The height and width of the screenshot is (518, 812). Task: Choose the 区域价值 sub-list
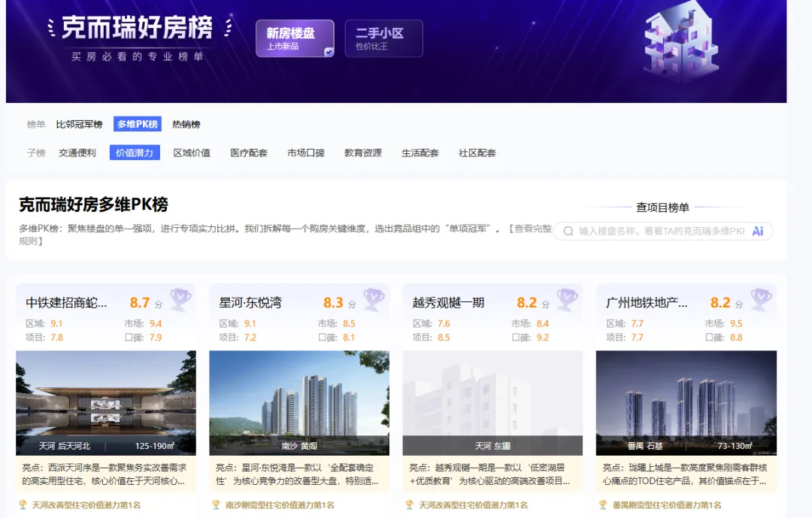point(192,153)
